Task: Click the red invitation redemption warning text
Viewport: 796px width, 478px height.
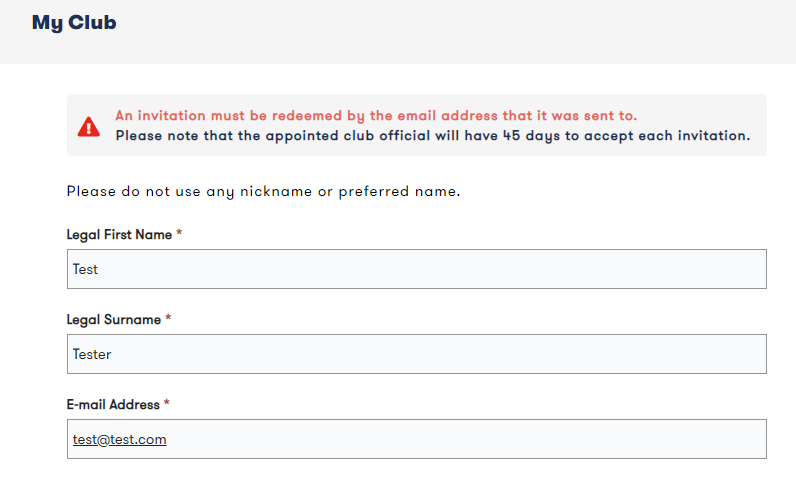Action: coord(376,116)
